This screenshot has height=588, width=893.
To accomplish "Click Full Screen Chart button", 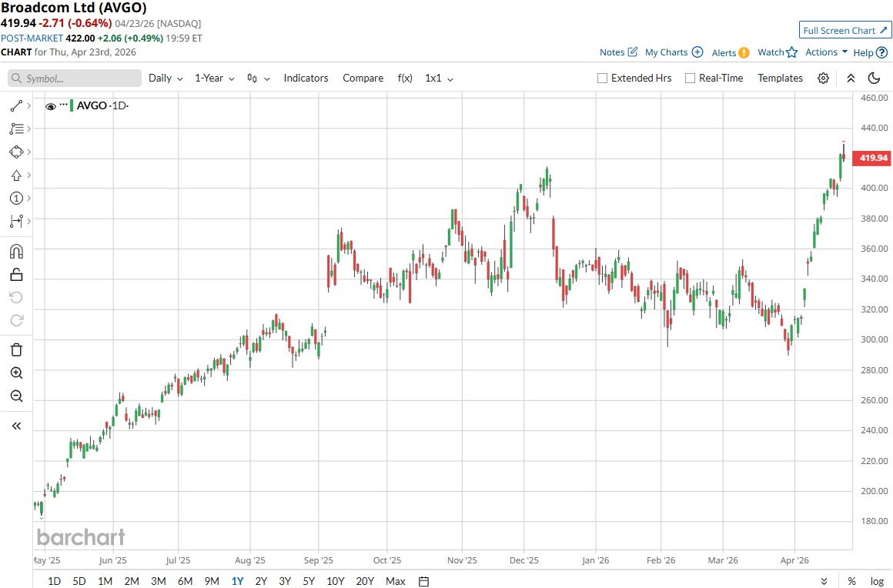I will [845, 30].
